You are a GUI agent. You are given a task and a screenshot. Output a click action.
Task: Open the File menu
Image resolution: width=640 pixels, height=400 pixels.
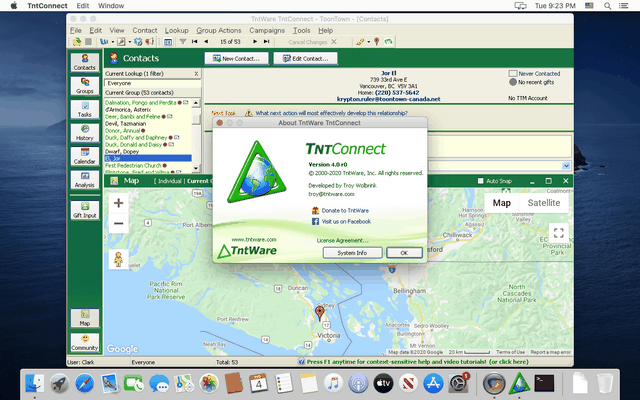point(76,30)
